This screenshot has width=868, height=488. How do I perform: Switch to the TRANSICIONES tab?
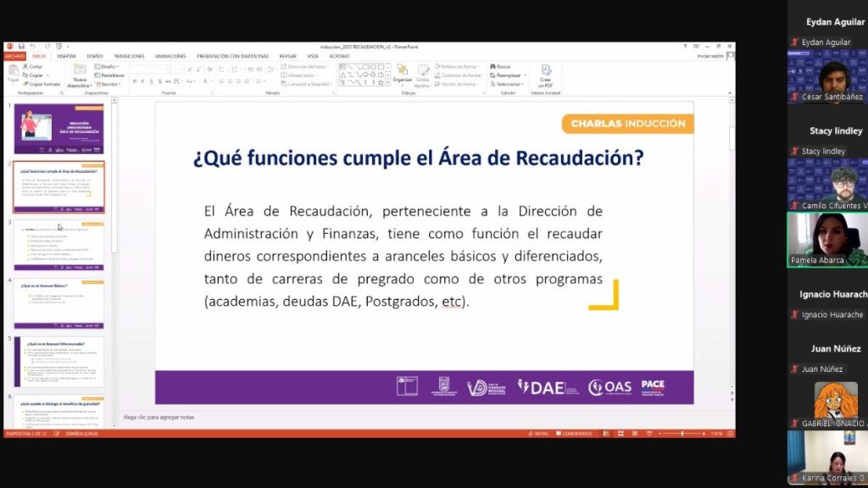click(x=129, y=56)
